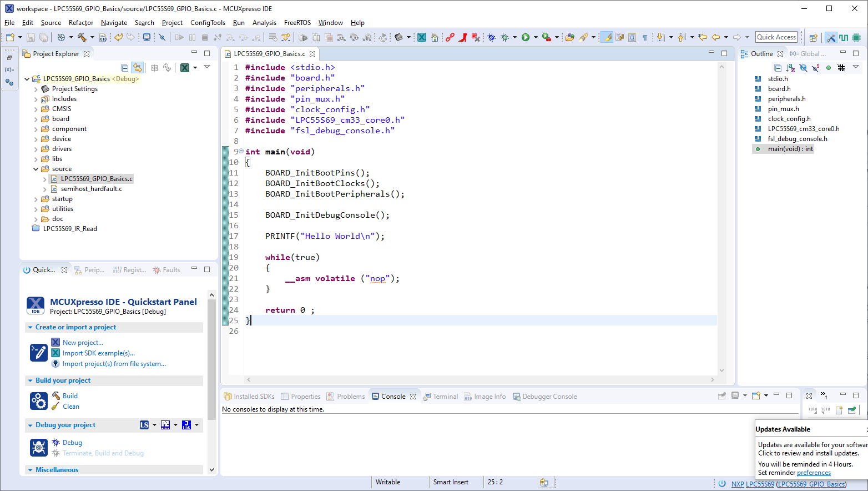
Task: Click the Quick Access search field
Action: point(776,37)
